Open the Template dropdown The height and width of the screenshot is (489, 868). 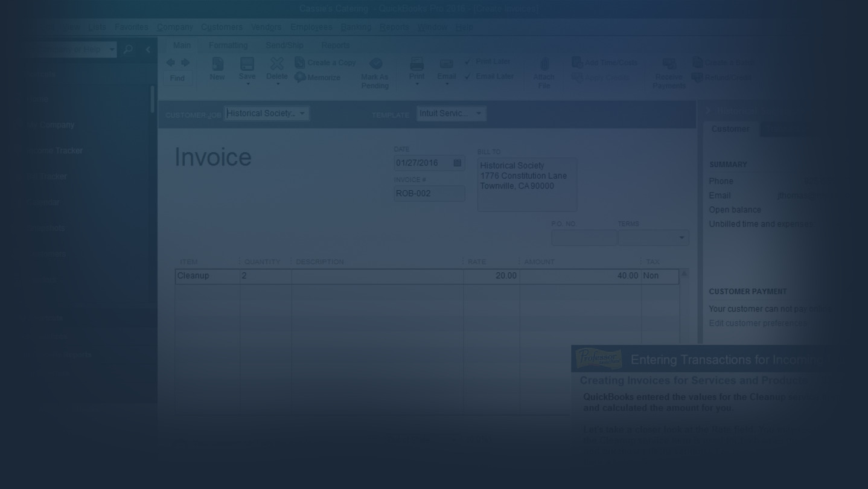(479, 113)
